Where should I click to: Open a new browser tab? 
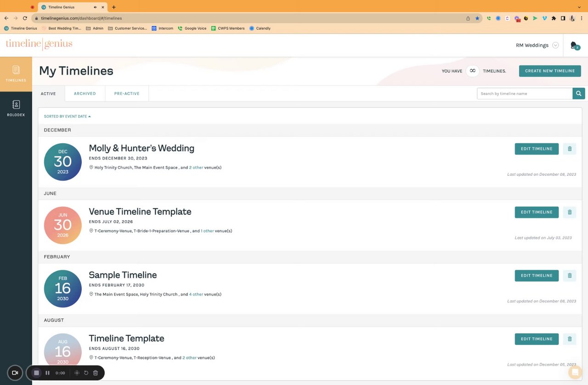114,7
